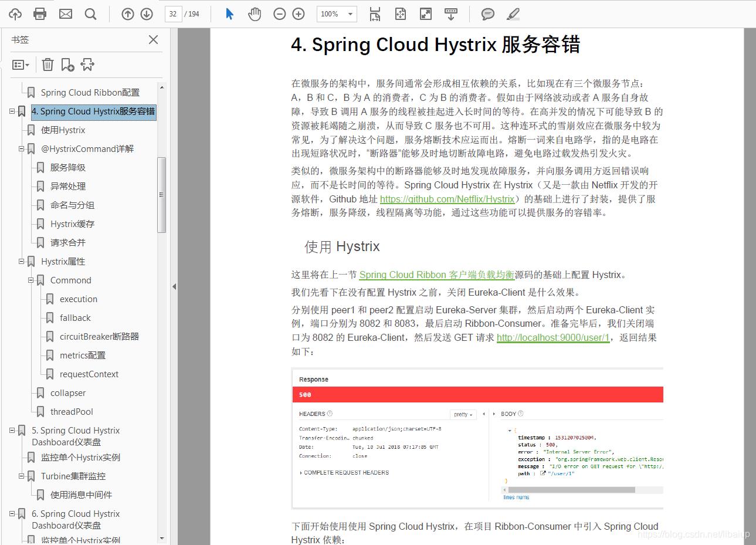The height and width of the screenshot is (545, 756).
Task: Zoom out with minus button
Action: [x=280, y=14]
